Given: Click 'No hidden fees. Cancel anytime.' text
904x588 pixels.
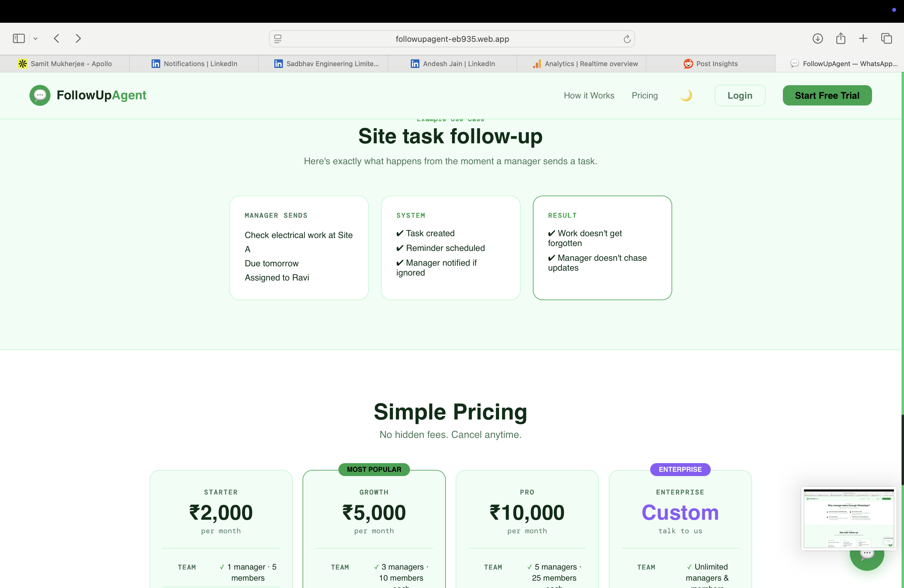Looking at the screenshot, I should (450, 435).
